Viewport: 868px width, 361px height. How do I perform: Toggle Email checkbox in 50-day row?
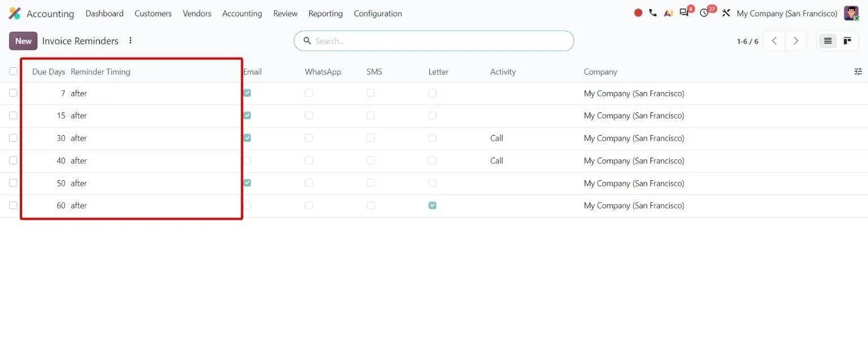[x=247, y=183]
